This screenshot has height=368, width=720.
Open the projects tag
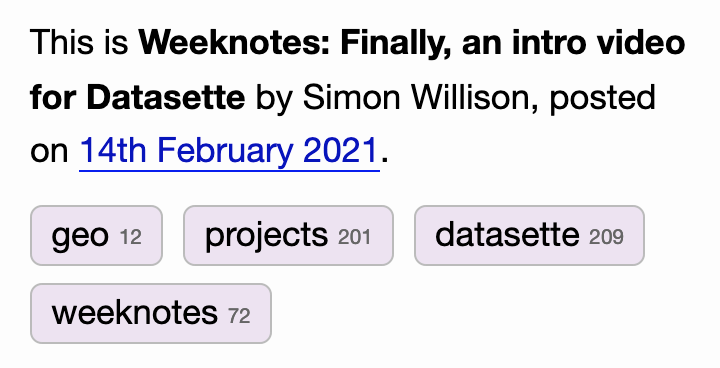tap(288, 235)
